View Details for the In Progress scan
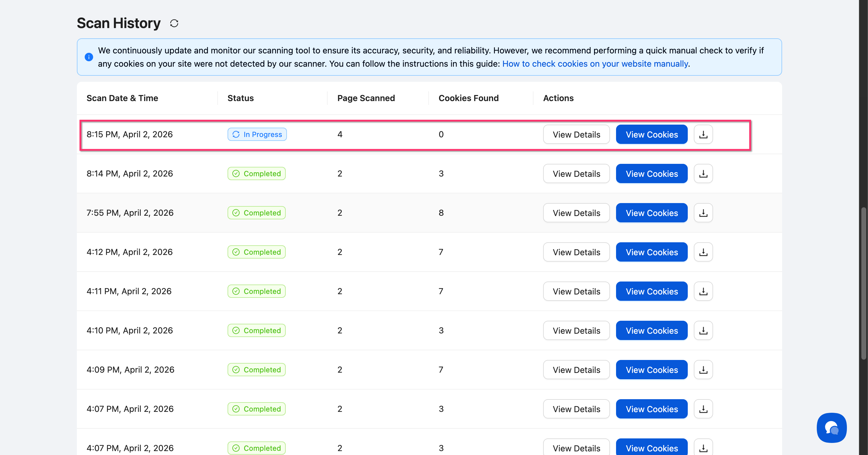The height and width of the screenshot is (455, 868). click(x=576, y=134)
